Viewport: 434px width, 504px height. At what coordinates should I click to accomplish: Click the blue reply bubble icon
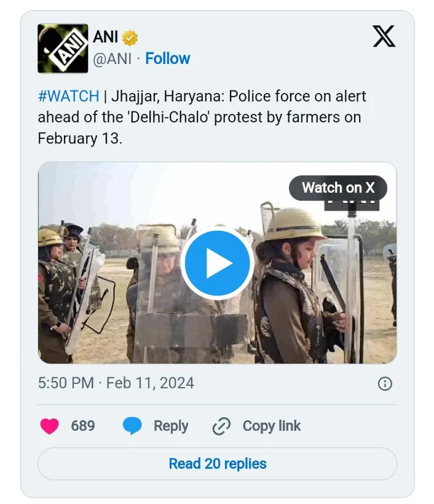pos(132,426)
